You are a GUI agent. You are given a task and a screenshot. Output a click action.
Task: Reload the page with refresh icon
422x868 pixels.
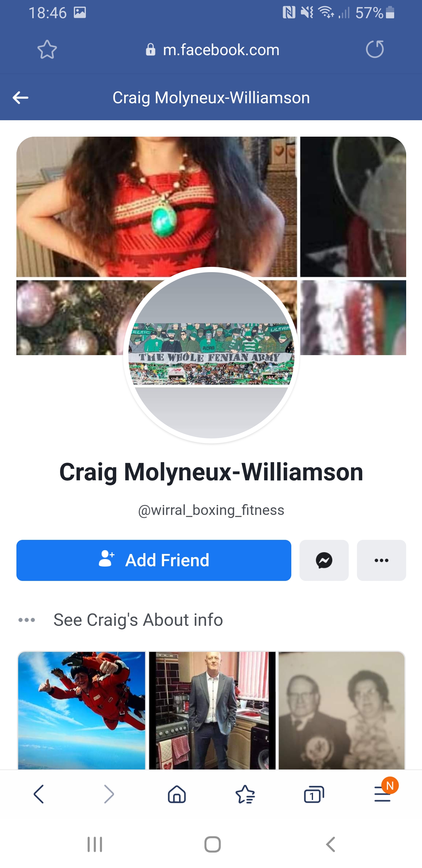[375, 49]
